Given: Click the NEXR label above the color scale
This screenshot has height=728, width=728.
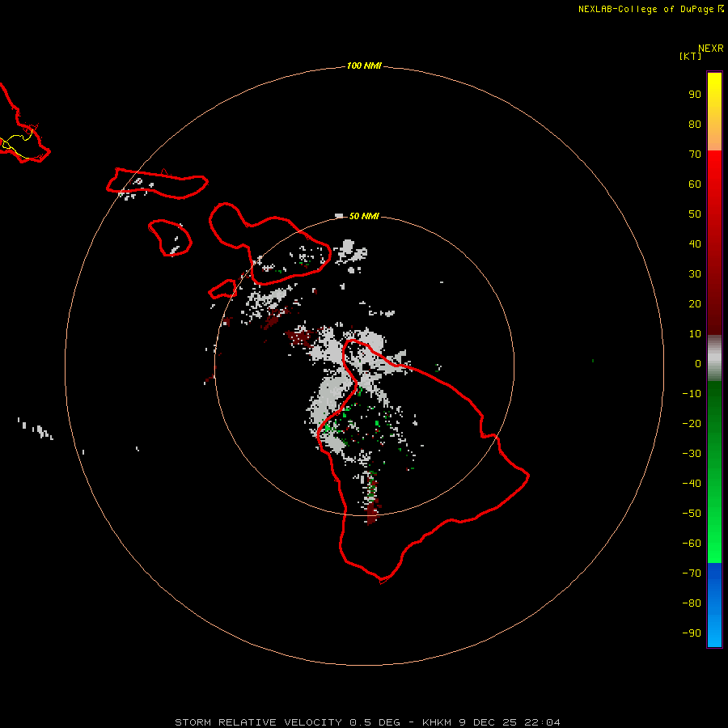Looking at the screenshot, I should (x=710, y=49).
